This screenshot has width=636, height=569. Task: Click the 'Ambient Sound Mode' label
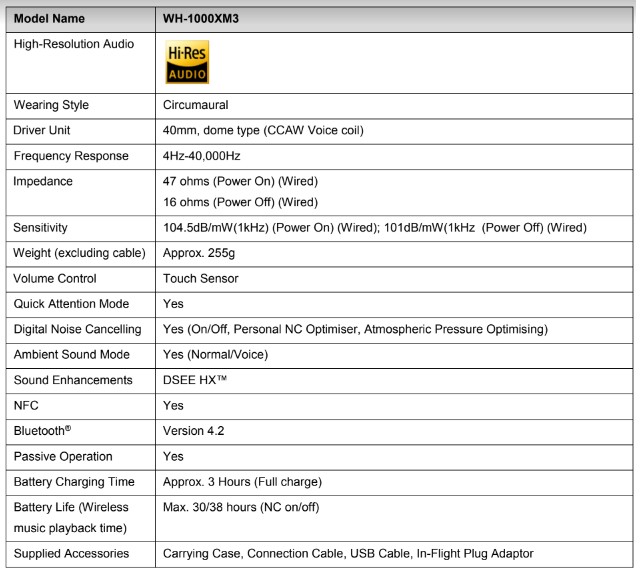click(72, 354)
